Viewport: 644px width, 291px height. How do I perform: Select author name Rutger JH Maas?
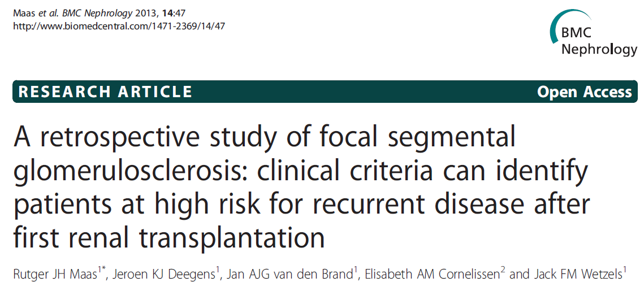57,275
